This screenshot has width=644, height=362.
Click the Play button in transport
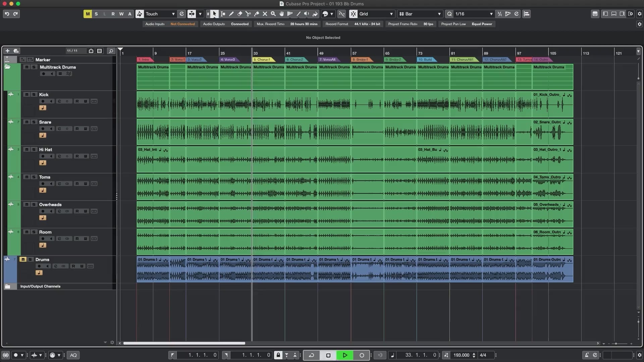point(345,355)
